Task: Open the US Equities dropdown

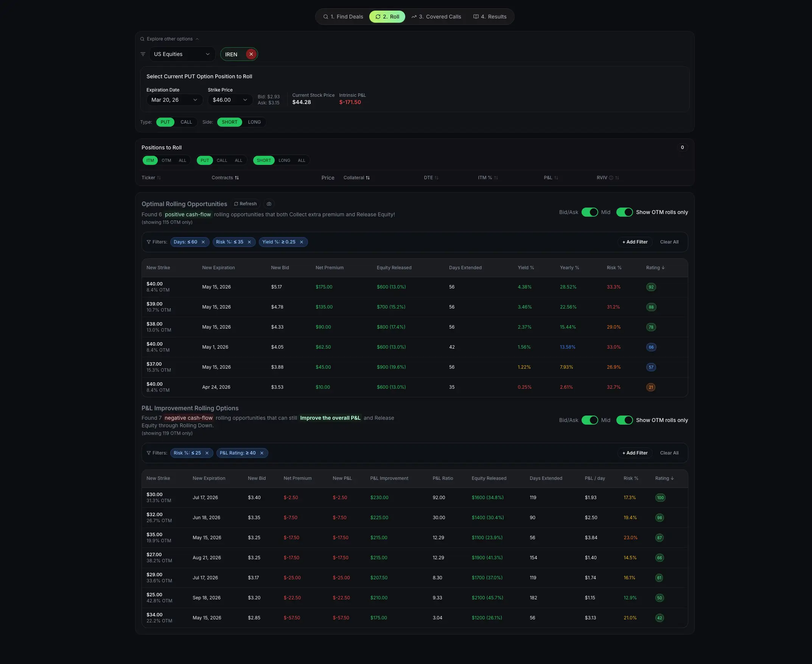Action: pos(182,54)
